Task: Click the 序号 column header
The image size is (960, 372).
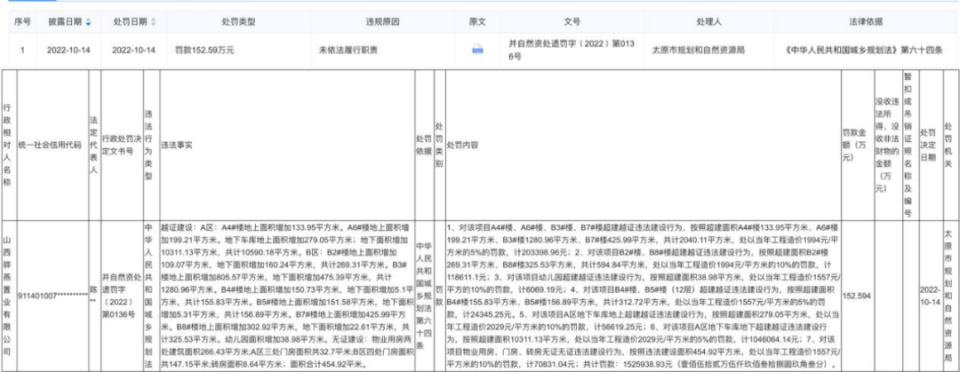Action: tap(23, 22)
